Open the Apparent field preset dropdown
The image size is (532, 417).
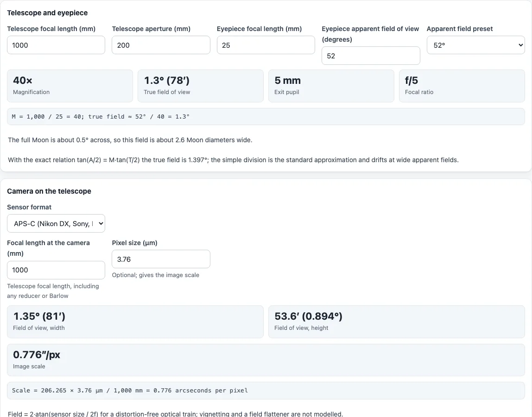point(475,45)
